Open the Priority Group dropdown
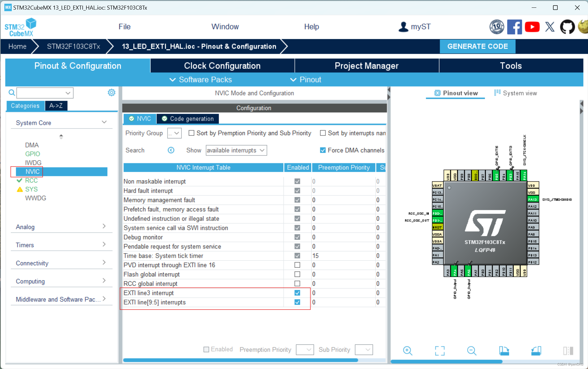The width and height of the screenshot is (588, 369). point(174,133)
